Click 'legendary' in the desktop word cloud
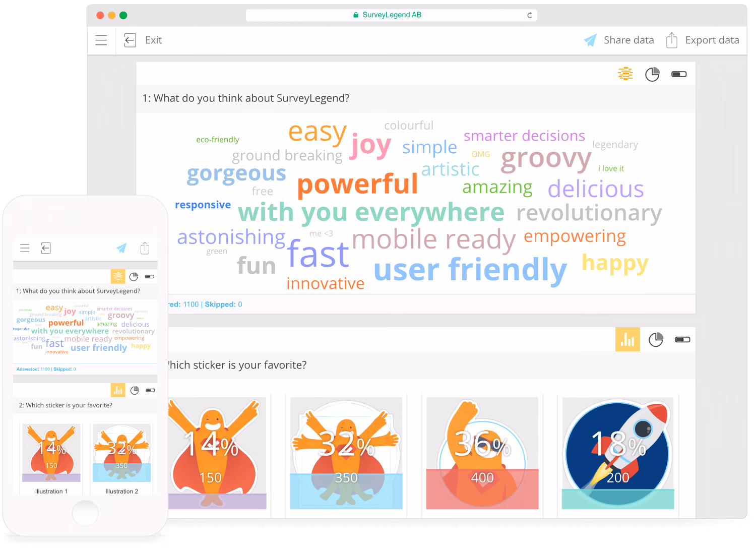Screen dimensions: 756x551 (x=615, y=145)
